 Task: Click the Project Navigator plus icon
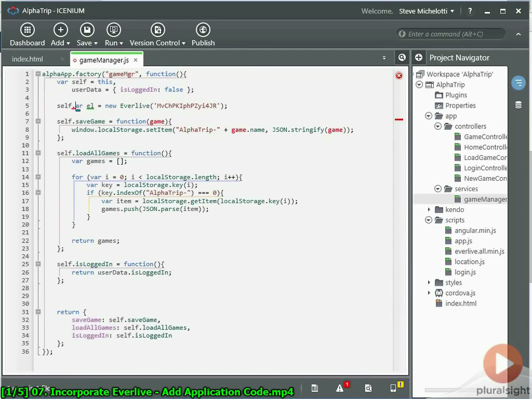pyautogui.click(x=419, y=57)
